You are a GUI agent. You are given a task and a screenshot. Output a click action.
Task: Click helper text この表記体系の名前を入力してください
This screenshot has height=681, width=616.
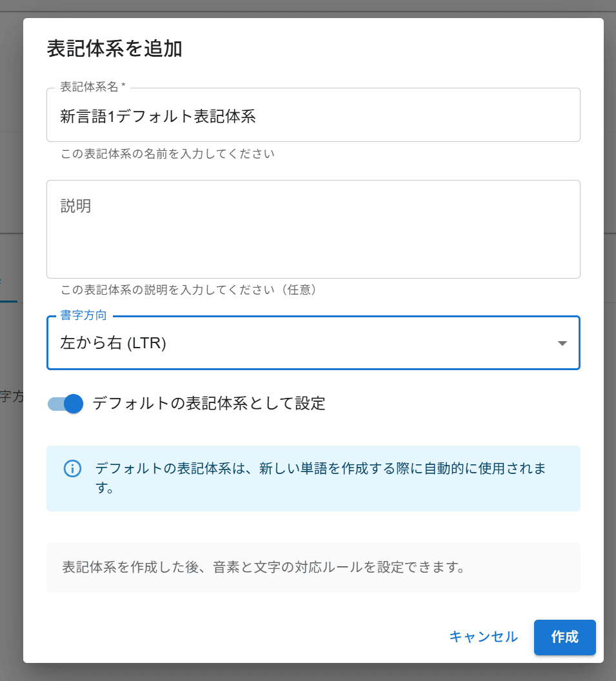point(168,154)
